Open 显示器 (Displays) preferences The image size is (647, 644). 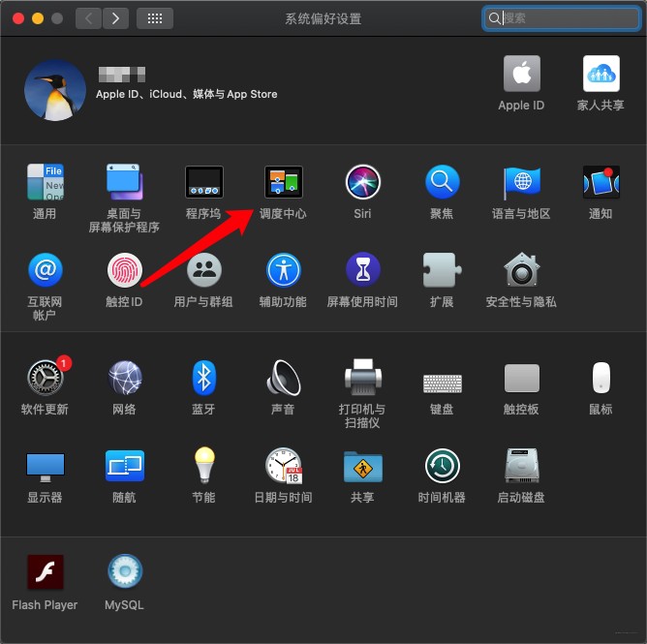pos(45,467)
